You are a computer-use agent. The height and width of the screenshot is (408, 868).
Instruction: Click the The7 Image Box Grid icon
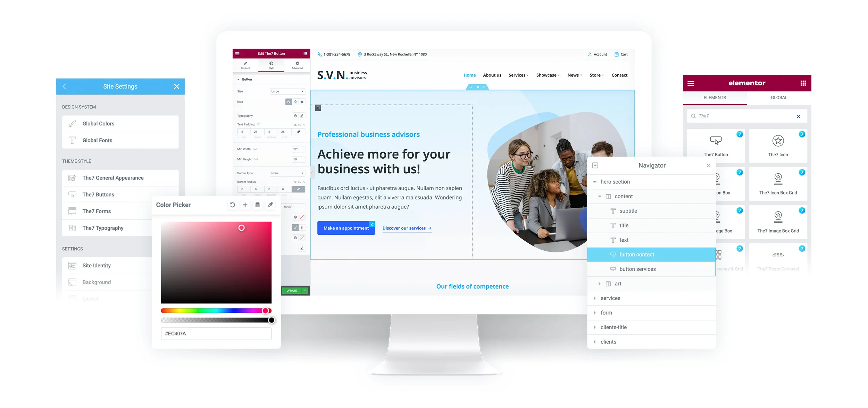778,216
